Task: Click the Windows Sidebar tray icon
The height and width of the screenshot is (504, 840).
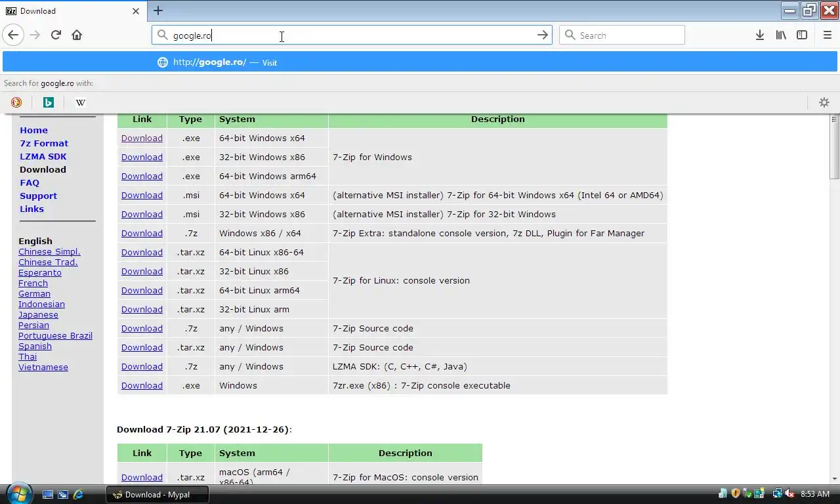Action: click(759, 493)
